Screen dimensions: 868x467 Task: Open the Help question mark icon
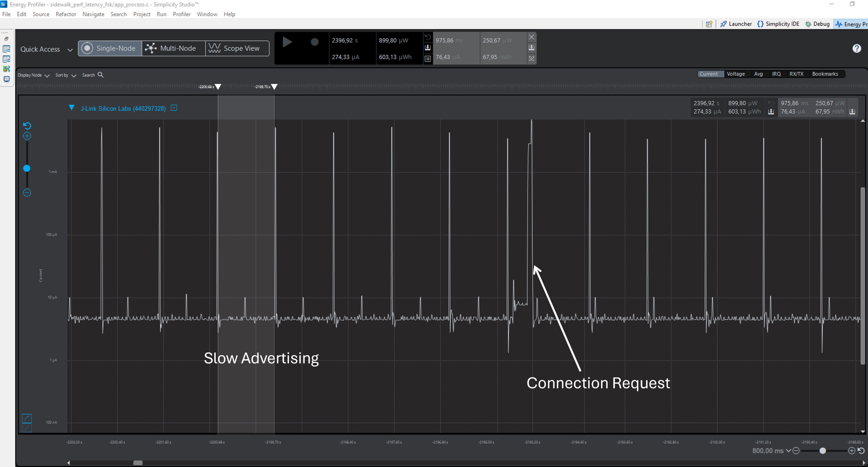857,48
